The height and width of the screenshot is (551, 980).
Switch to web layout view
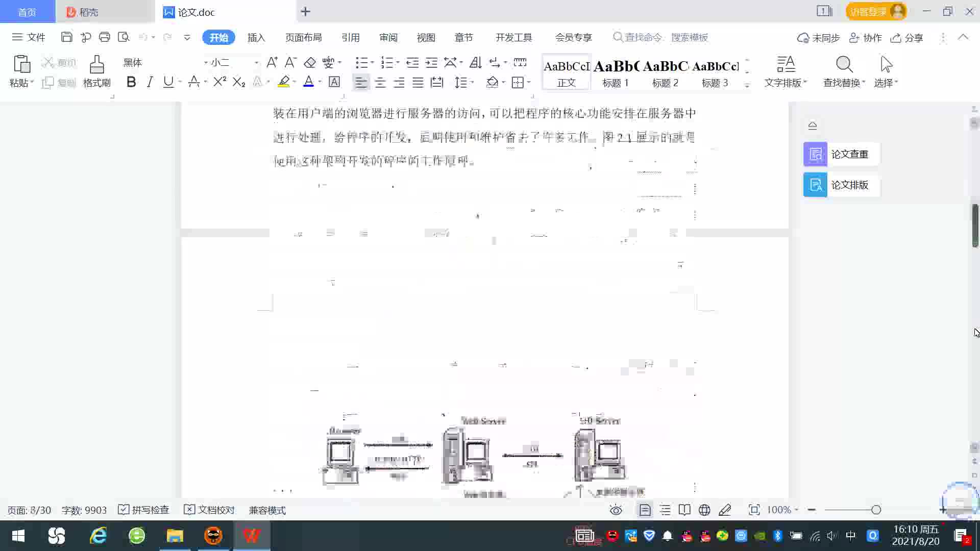pyautogui.click(x=704, y=510)
